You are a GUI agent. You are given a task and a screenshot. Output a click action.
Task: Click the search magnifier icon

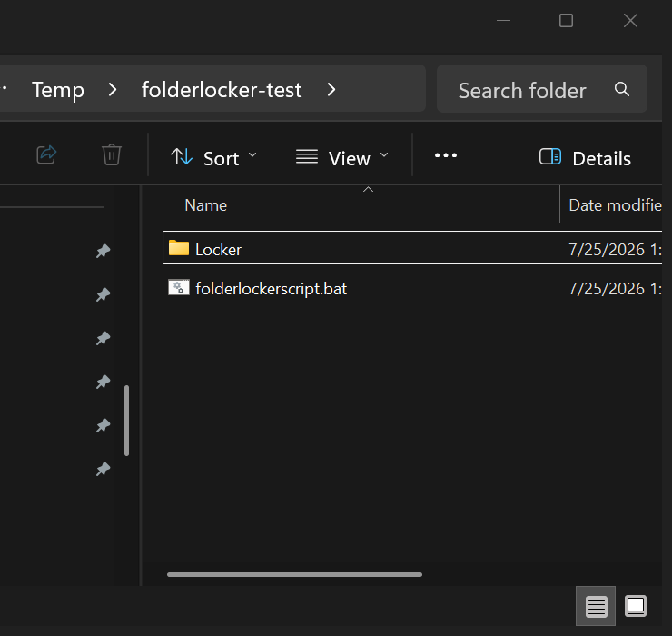[622, 89]
